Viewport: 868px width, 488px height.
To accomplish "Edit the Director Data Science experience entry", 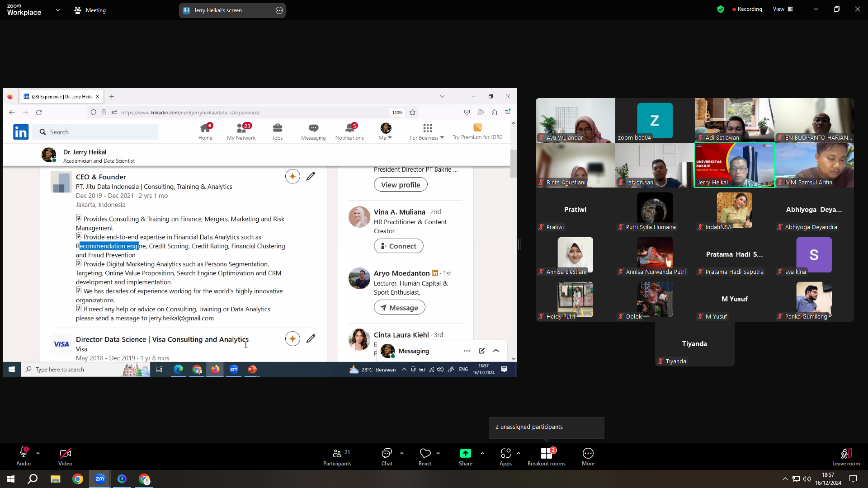I will [311, 338].
